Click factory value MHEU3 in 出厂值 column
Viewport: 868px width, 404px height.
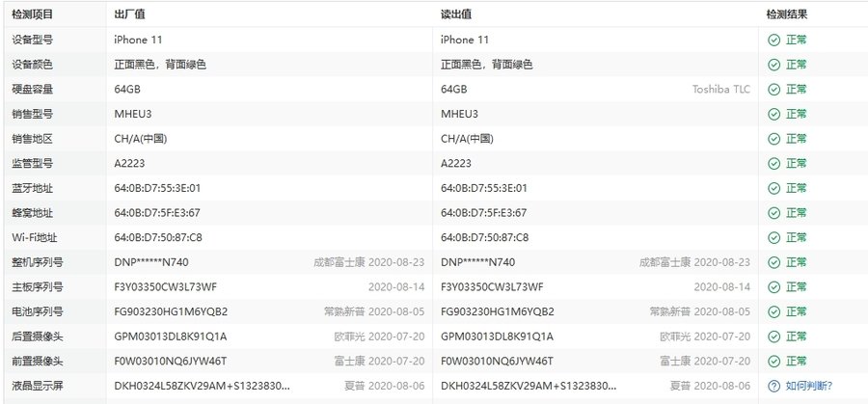coord(133,114)
